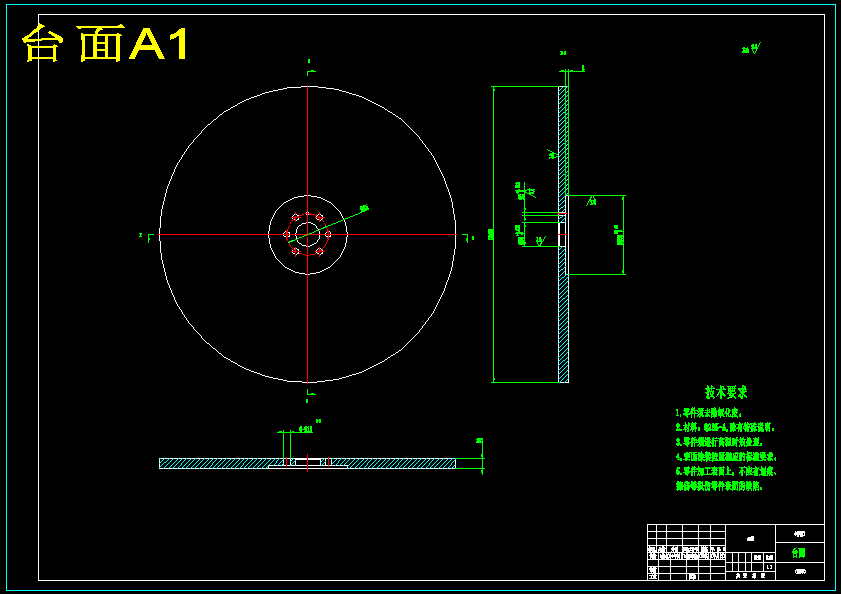Pick the lower-right bolt hole

click(x=320, y=251)
